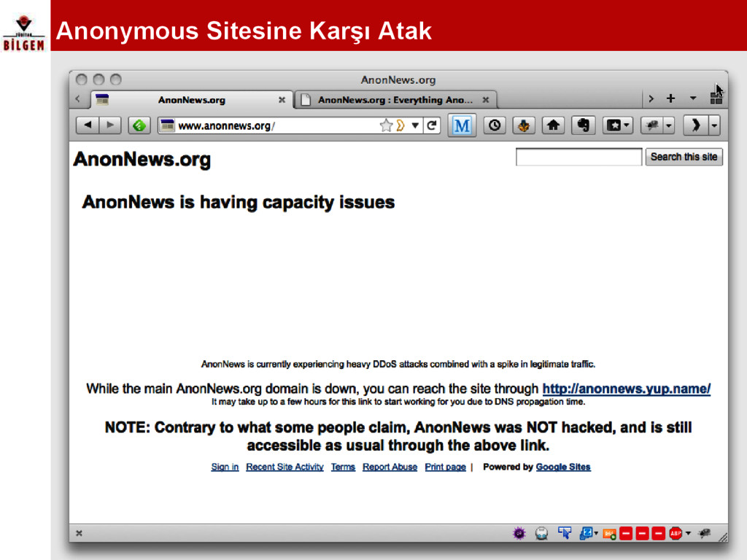The width and height of the screenshot is (747, 560).
Task: Click the third red minus status bar icon
Action: [x=659, y=533]
